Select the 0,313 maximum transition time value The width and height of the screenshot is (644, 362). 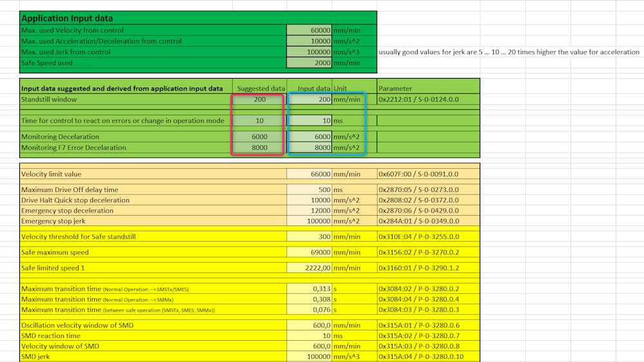[309, 289]
